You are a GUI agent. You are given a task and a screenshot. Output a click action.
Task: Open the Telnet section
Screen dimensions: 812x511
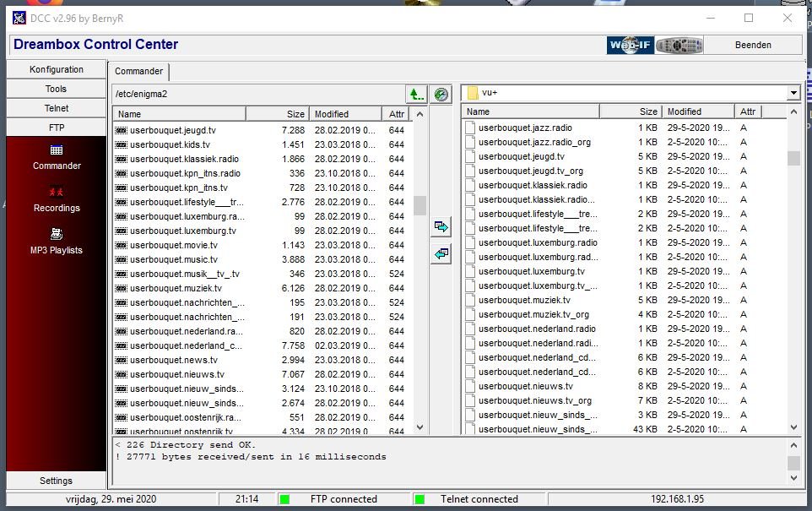pos(57,108)
